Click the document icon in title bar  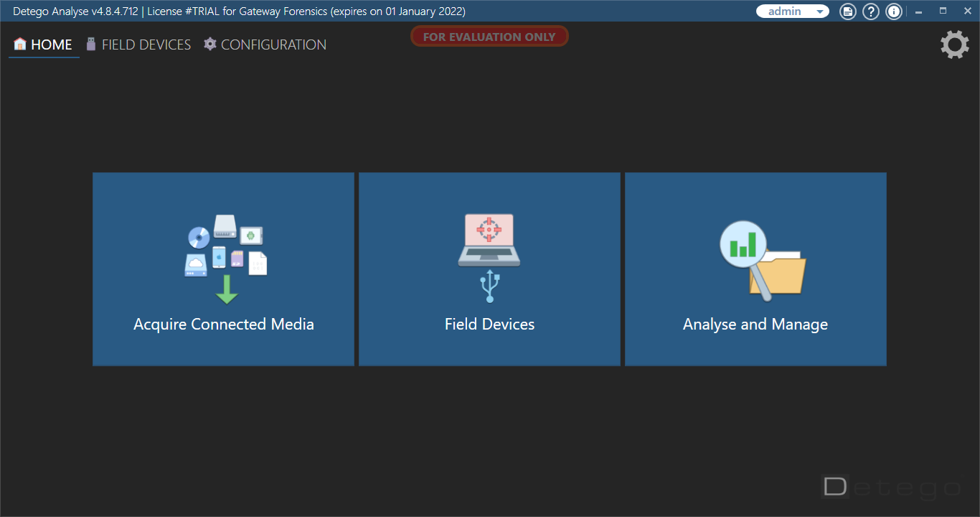pos(848,11)
